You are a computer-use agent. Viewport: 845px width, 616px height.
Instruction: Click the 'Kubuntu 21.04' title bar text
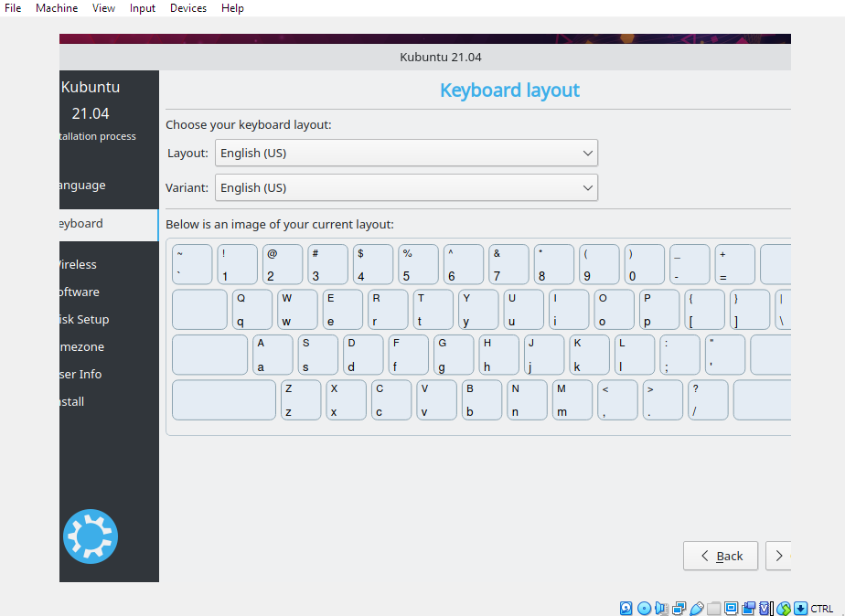click(441, 57)
